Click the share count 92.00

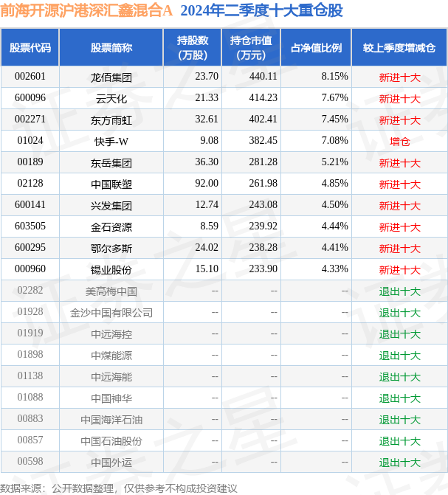[x=207, y=184]
